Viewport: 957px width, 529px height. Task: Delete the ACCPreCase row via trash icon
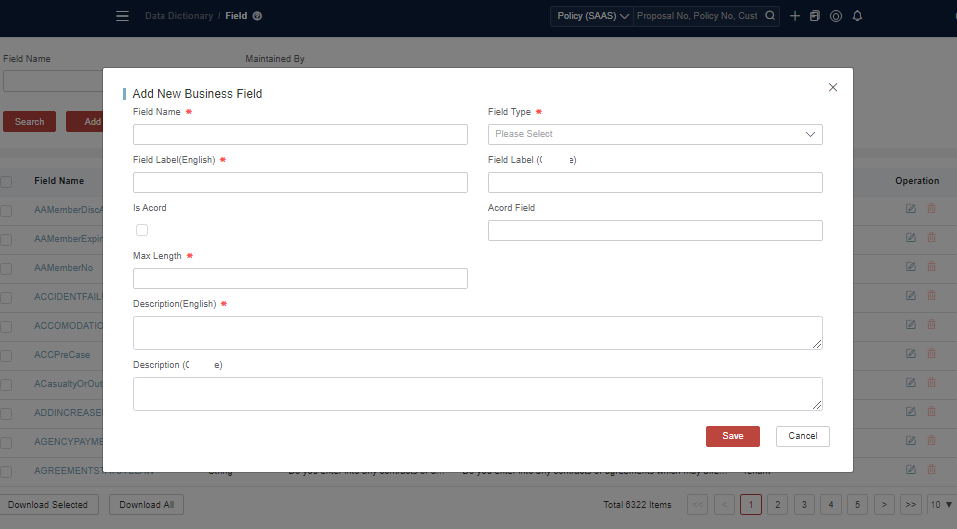931,353
